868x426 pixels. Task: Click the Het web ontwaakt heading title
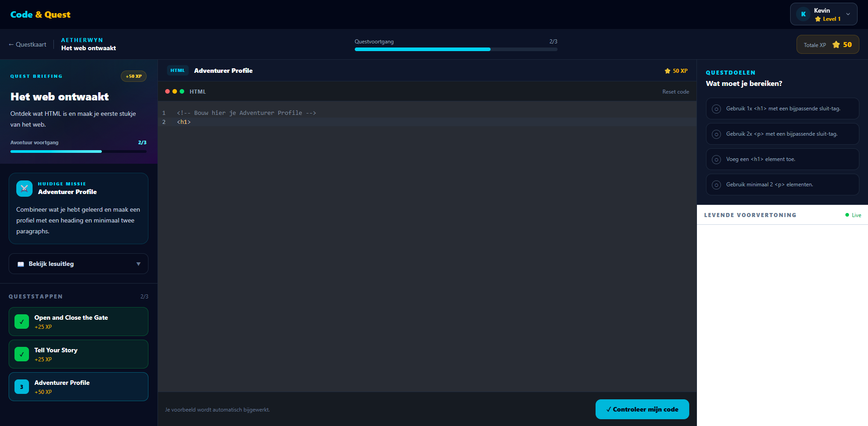pos(59,97)
